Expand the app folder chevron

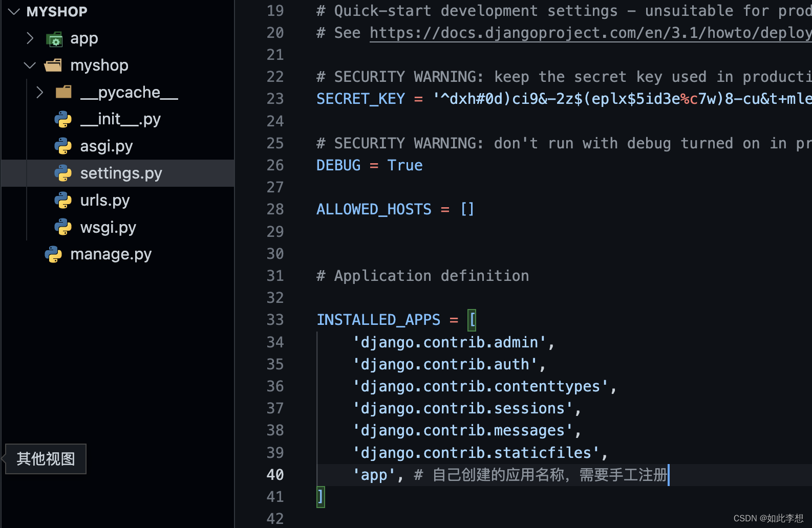(30, 38)
